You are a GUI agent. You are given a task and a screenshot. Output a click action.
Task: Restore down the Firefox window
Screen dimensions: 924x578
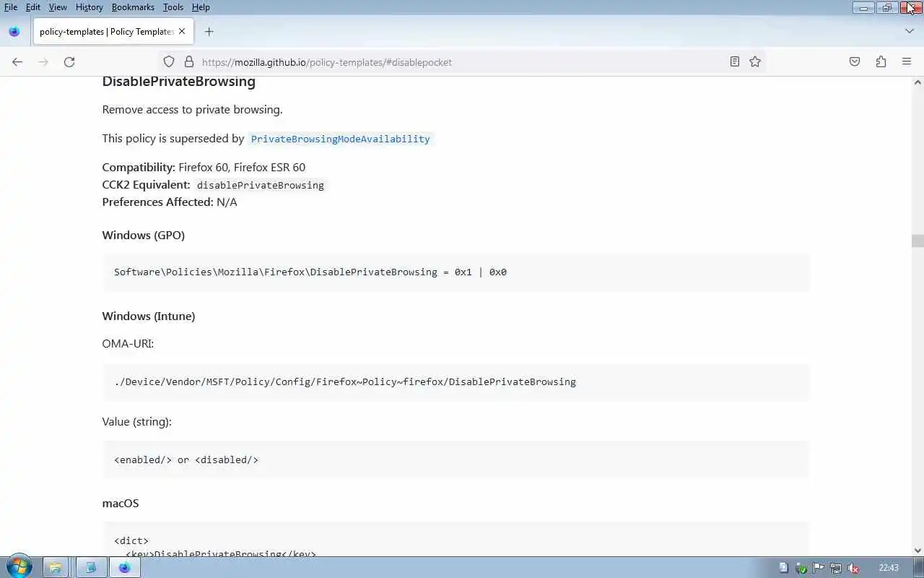coord(886,7)
